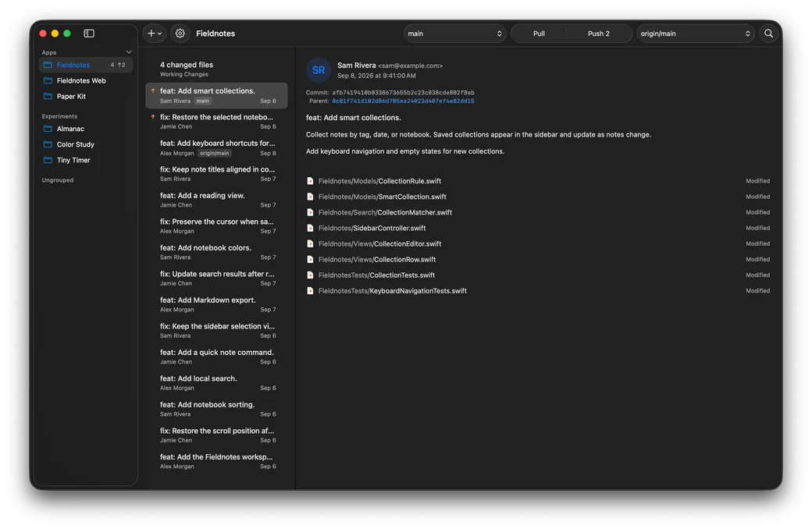Click the Almanac folder icon
The height and width of the screenshot is (529, 812).
pyautogui.click(x=48, y=129)
